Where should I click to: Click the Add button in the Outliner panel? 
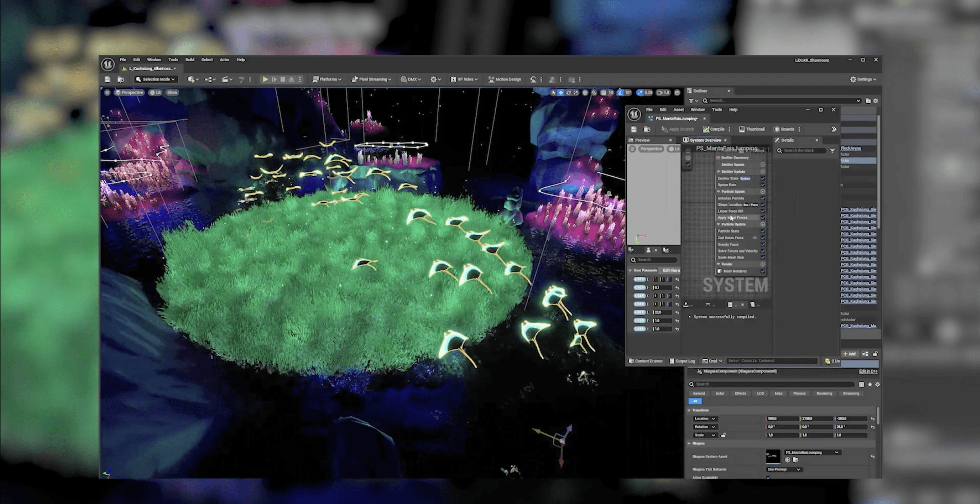[850, 354]
